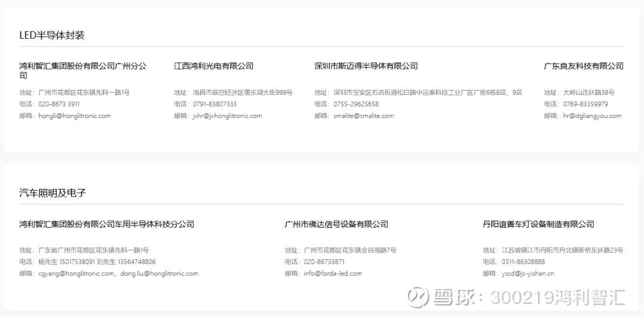644x317 pixels.
Task: Select company name 广东良友科技有限公司
Action: (x=584, y=66)
